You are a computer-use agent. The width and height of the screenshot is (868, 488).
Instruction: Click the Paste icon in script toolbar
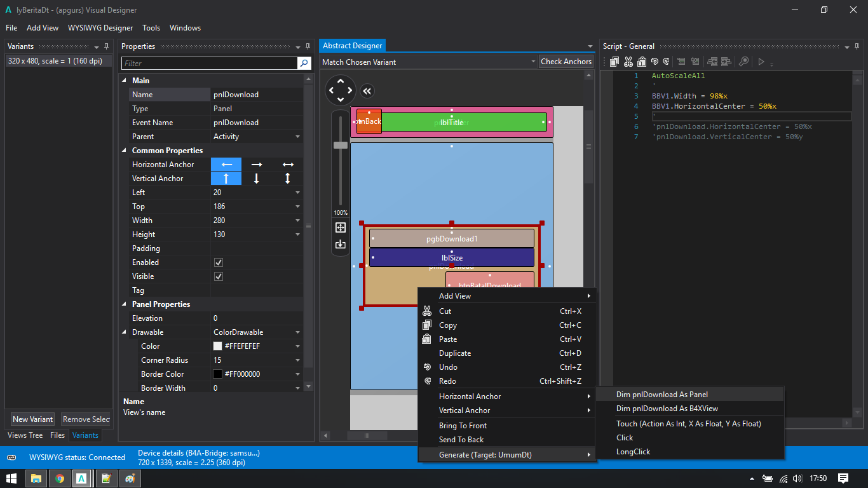641,62
